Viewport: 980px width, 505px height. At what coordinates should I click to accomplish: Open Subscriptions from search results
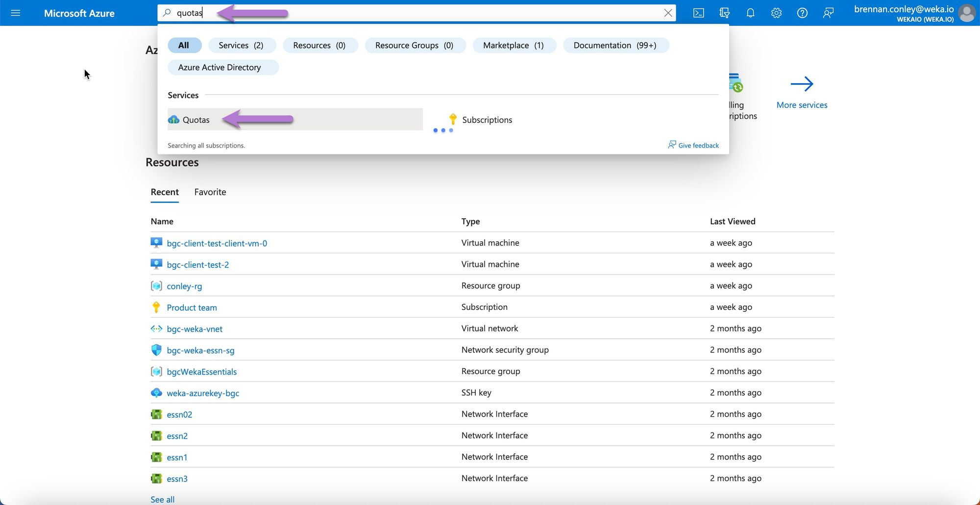[x=487, y=120]
